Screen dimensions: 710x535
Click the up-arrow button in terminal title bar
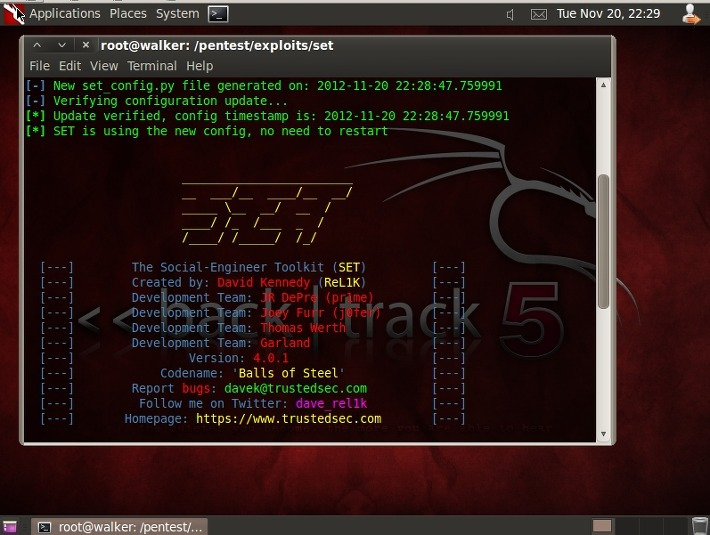(x=37, y=45)
